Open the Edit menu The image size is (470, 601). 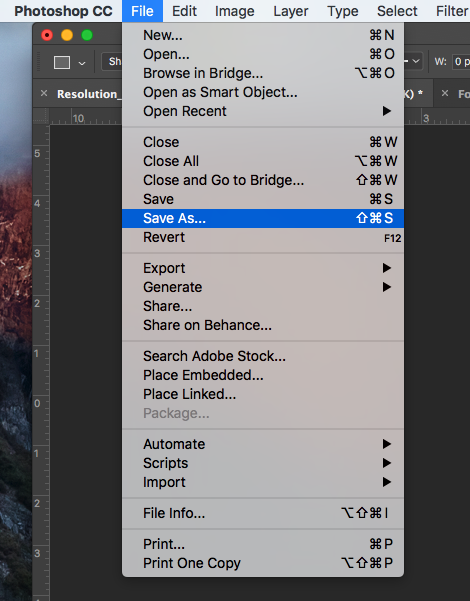184,11
